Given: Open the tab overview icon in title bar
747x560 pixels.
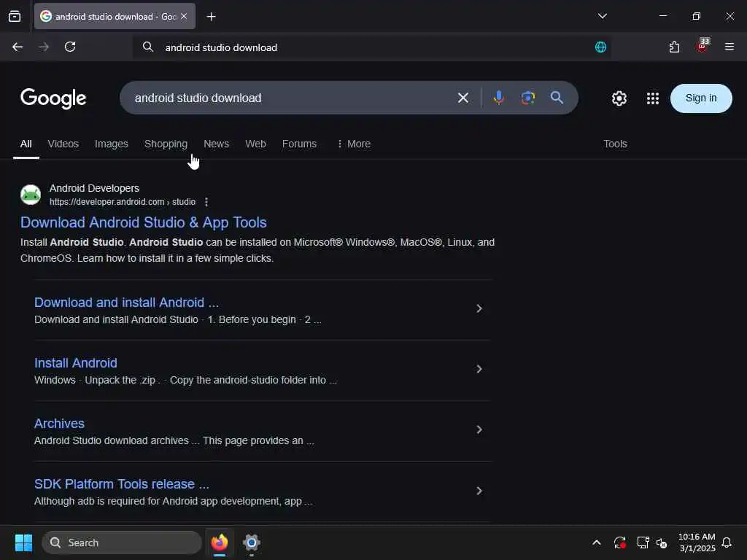Looking at the screenshot, I should [15, 16].
